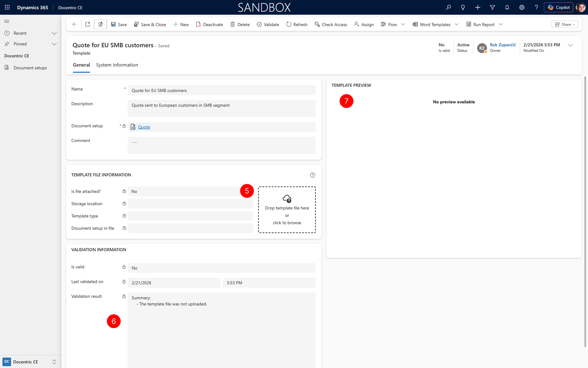This screenshot has width=588, height=368.
Task: Click the Is file attached value field
Action: 190,191
